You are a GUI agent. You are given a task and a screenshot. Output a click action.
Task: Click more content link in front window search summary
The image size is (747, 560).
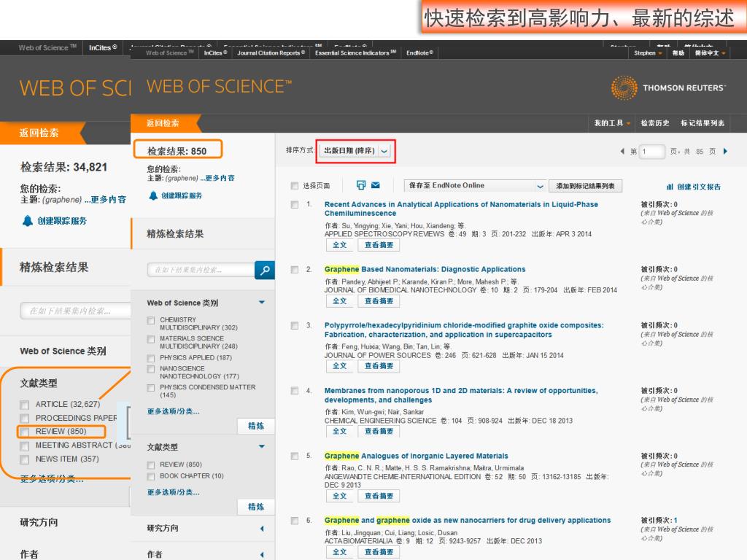217,178
